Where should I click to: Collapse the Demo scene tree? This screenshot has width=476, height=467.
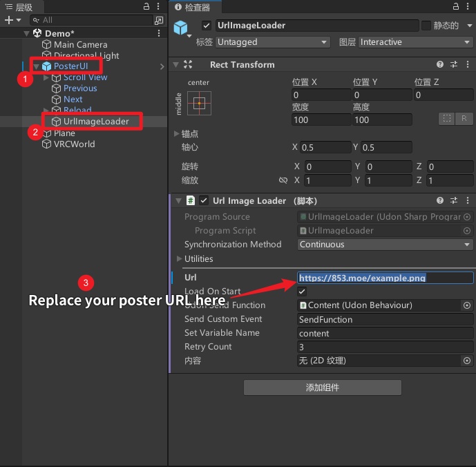click(27, 33)
